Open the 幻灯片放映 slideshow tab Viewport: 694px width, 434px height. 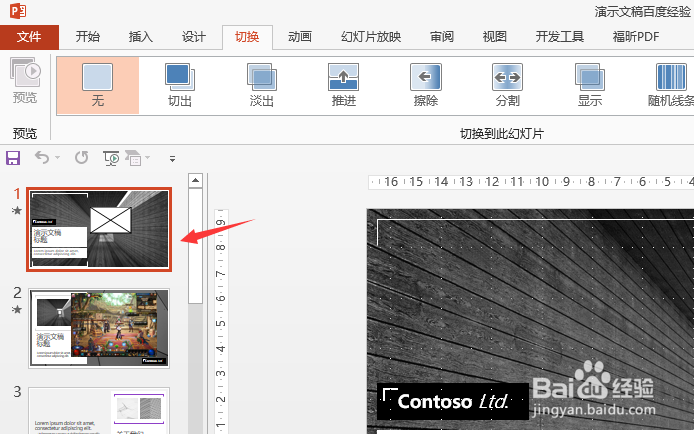click(371, 37)
